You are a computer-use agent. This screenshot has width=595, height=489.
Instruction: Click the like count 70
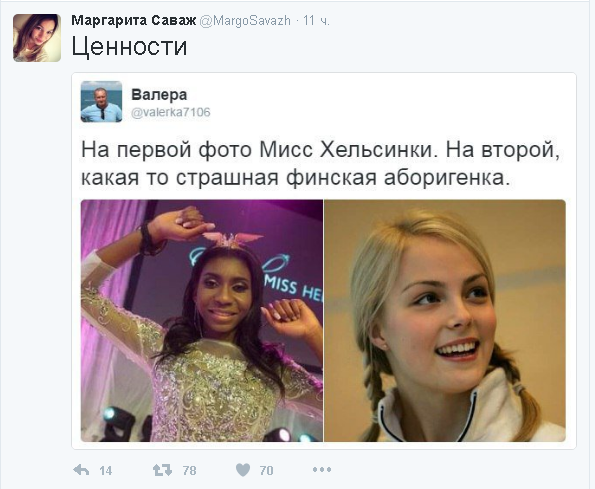click(266, 471)
